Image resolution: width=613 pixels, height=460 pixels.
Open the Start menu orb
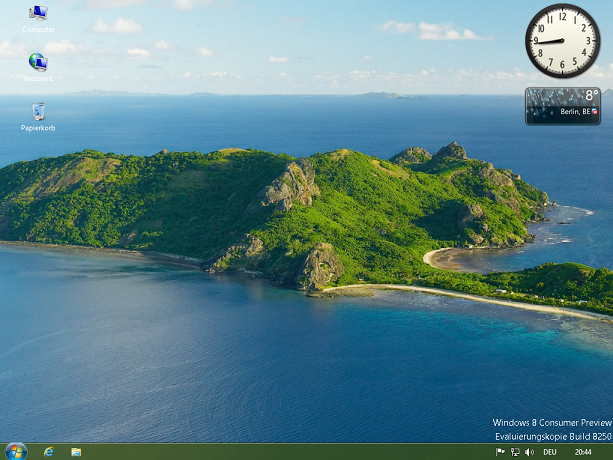tap(16, 451)
